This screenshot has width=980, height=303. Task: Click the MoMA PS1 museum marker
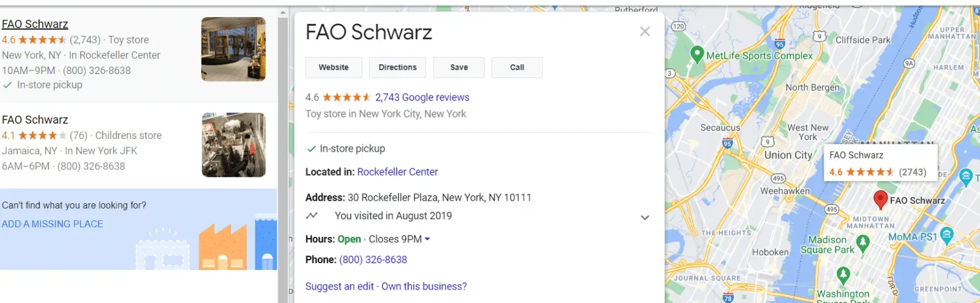[947, 235]
